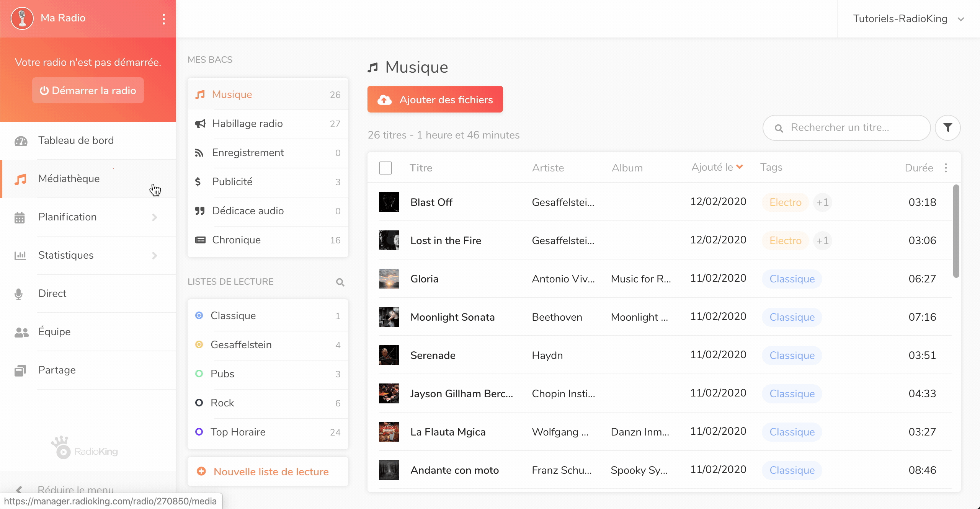The width and height of the screenshot is (980, 509).
Task: Tick the select-all checkbox in table header
Action: click(385, 168)
